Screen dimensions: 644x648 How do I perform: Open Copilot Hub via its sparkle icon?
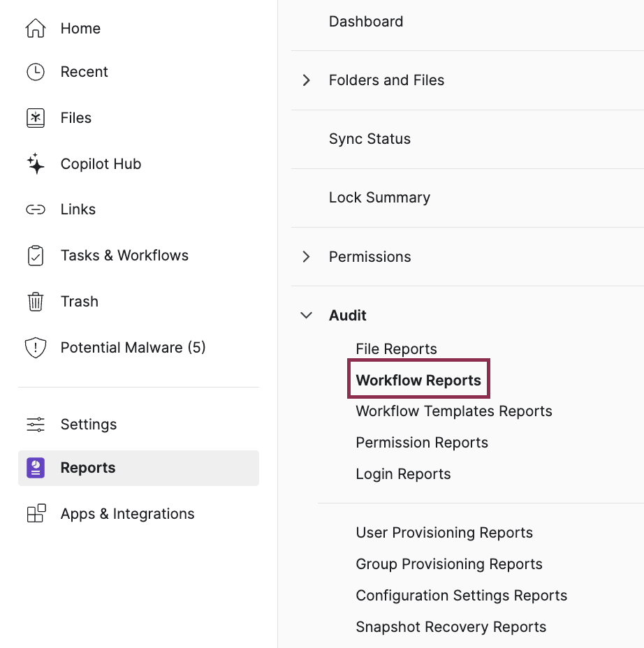coord(36,163)
